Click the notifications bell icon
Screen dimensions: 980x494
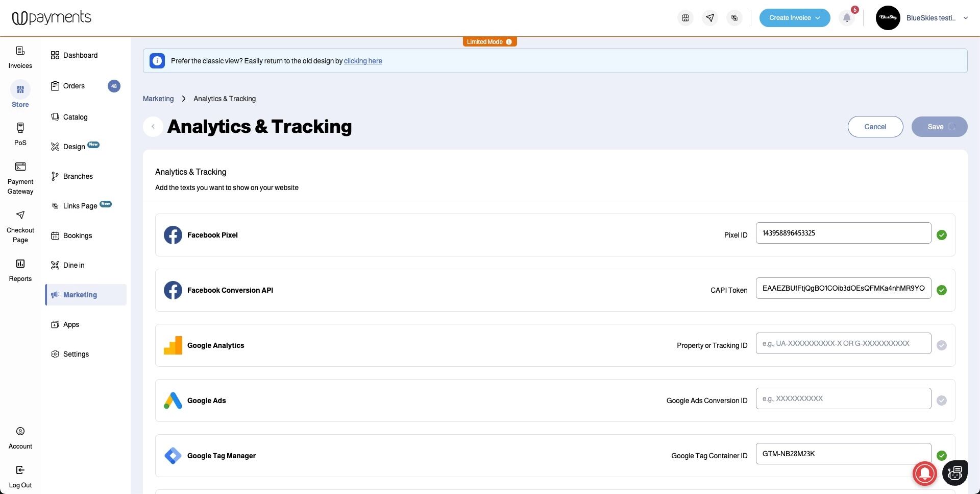point(847,18)
